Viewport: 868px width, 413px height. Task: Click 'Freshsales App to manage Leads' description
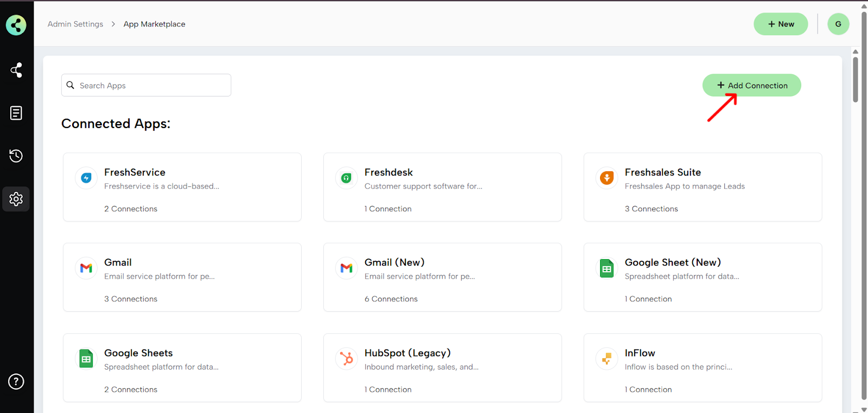tap(685, 186)
